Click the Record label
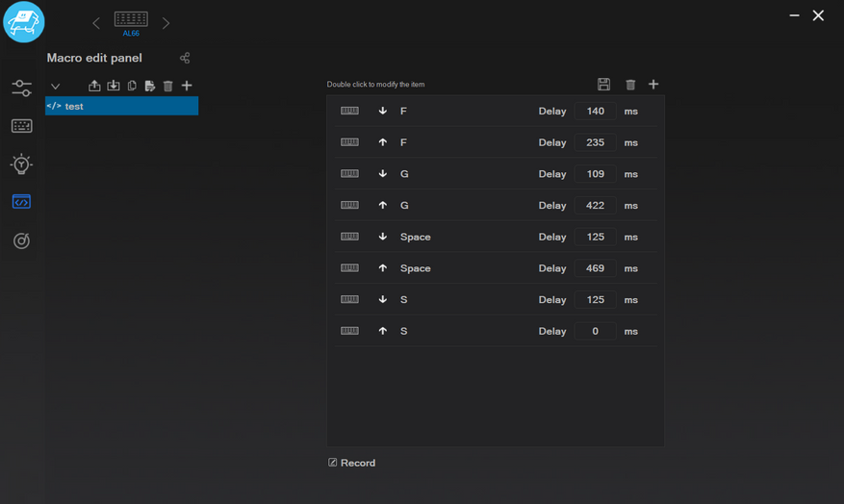 (358, 463)
